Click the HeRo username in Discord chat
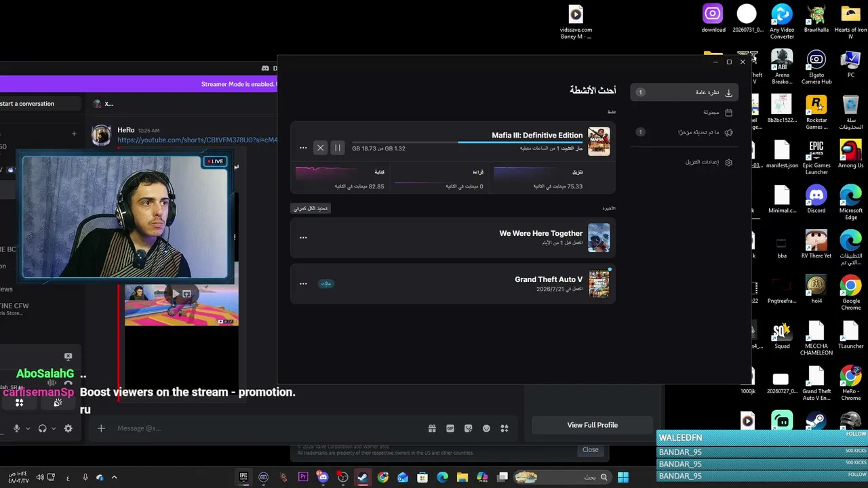 (126, 130)
